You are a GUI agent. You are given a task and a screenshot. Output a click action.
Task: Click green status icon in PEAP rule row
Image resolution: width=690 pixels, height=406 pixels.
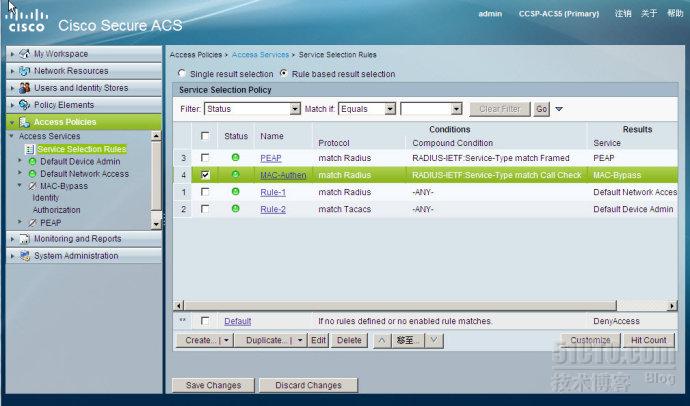click(x=235, y=157)
